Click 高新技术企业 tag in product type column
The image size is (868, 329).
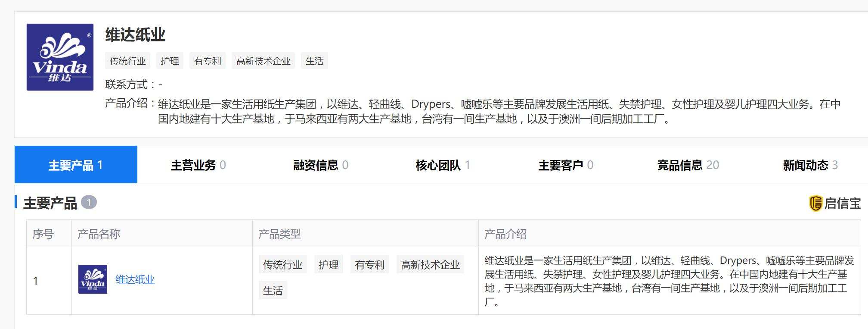click(x=430, y=264)
